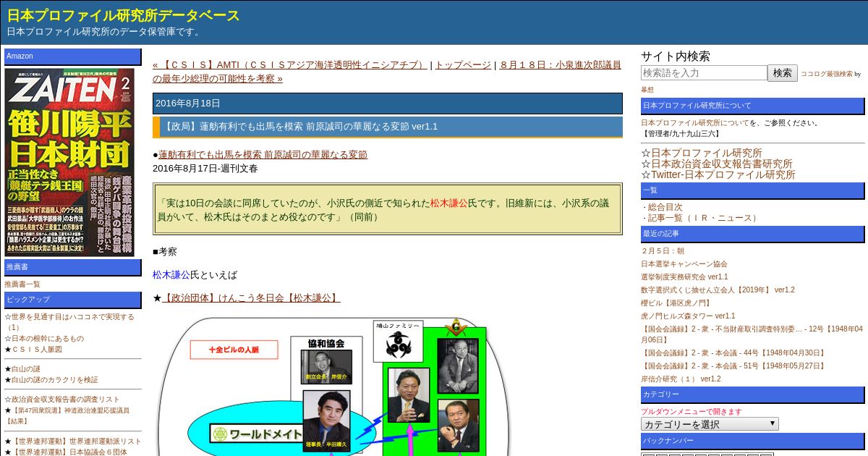Open 総合目次 link
Image resolution: width=868 pixels, height=456 pixels.
tap(665, 207)
